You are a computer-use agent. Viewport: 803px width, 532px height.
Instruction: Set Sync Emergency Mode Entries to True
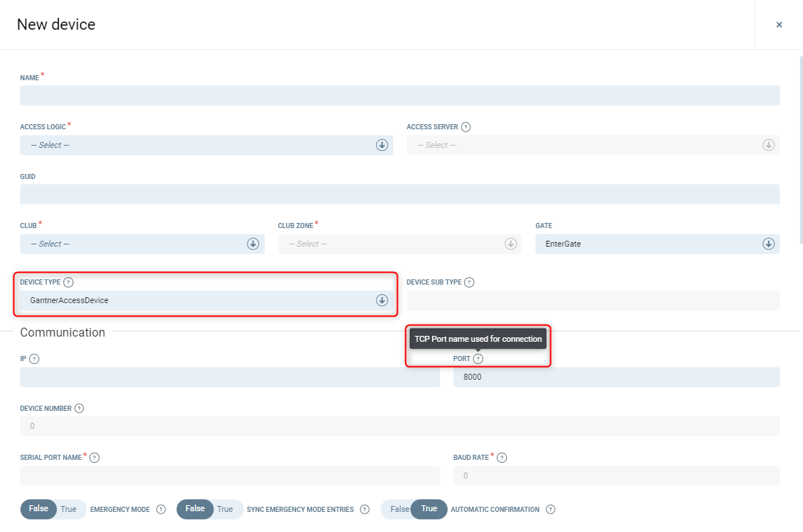point(225,509)
